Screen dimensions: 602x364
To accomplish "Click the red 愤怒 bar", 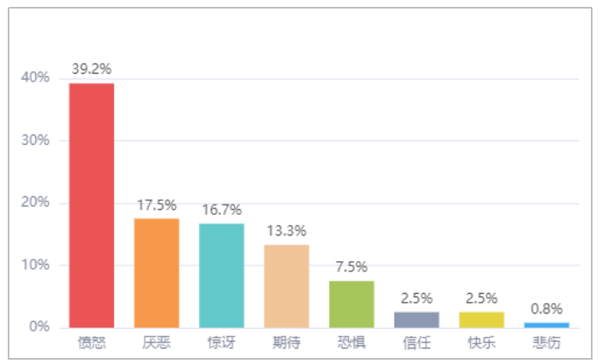I will (x=92, y=206).
